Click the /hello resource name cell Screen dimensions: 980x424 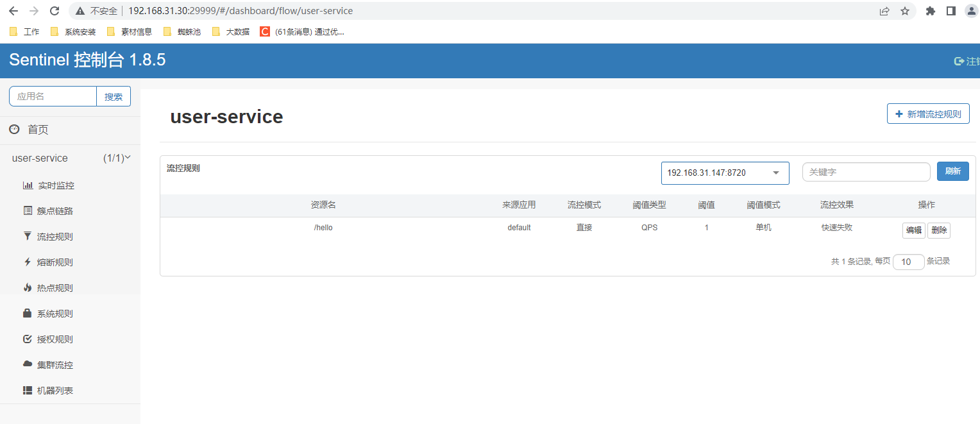323,228
